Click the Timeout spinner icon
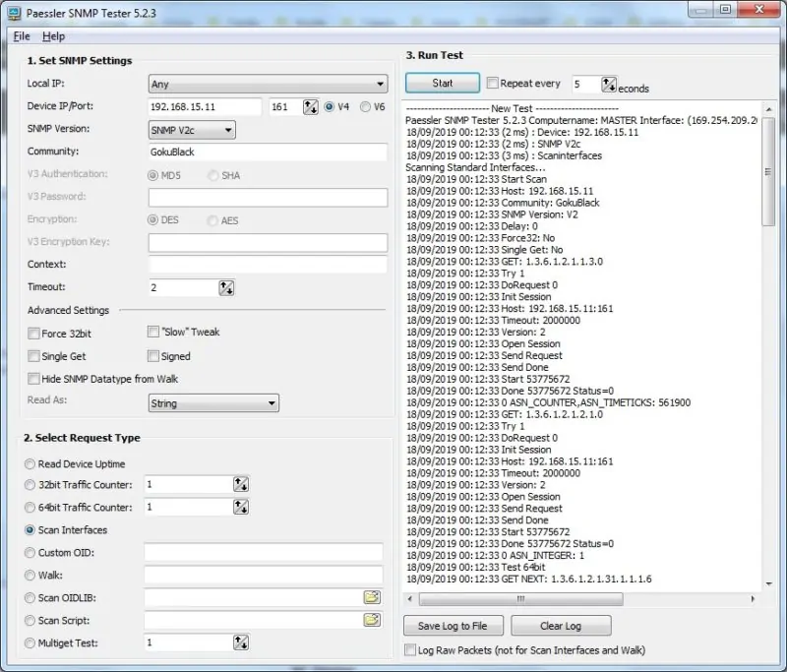 226,287
